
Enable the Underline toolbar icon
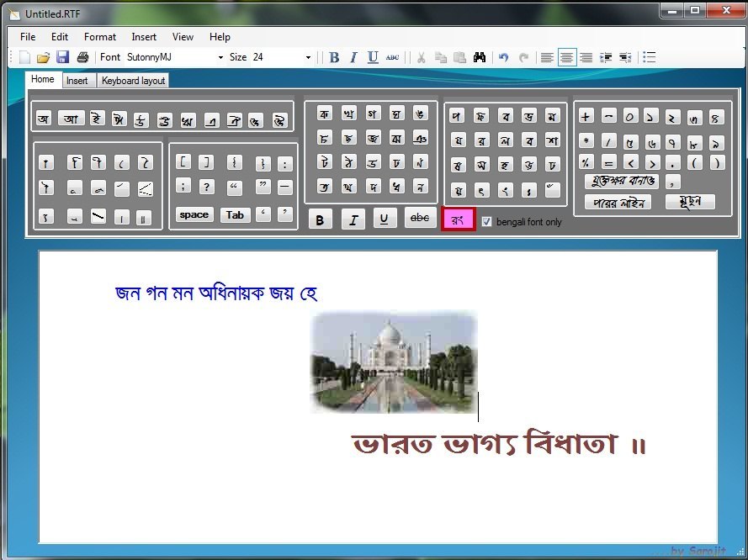click(x=371, y=57)
